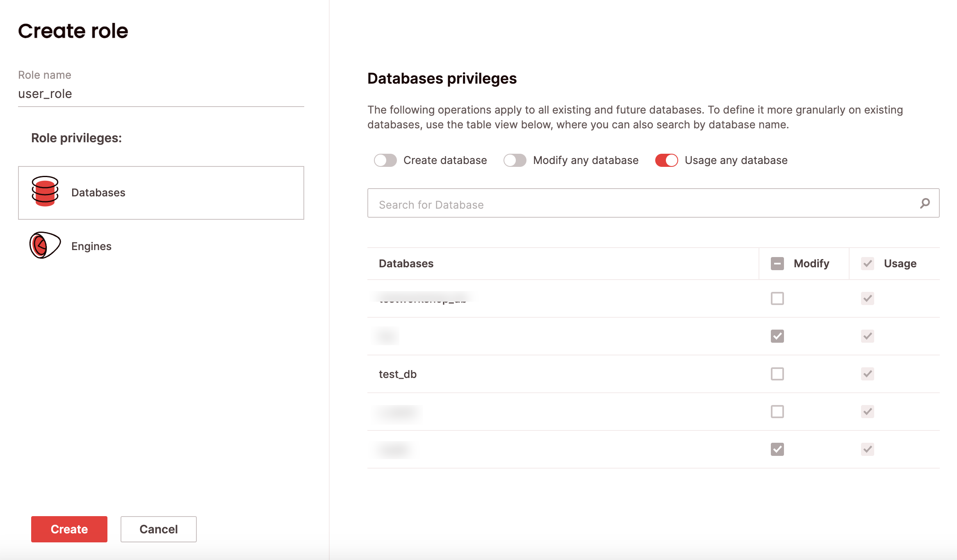Click the test_db database name

(x=398, y=374)
